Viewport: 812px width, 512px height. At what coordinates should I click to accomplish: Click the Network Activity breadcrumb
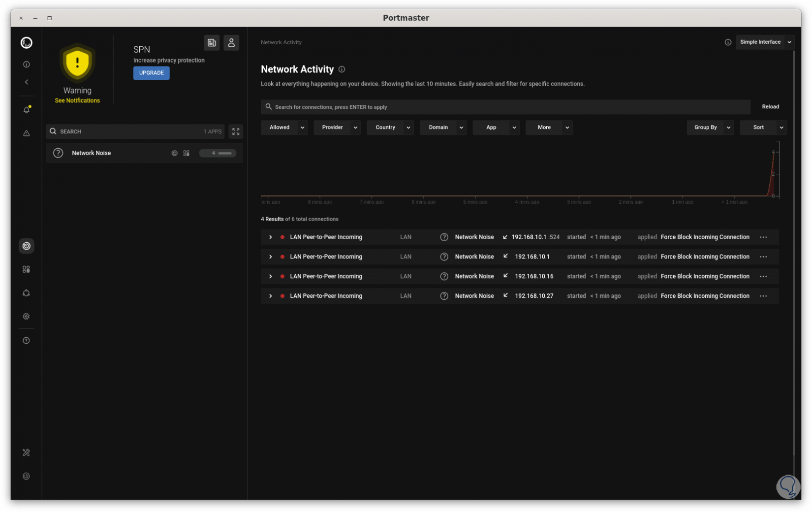[x=281, y=42]
